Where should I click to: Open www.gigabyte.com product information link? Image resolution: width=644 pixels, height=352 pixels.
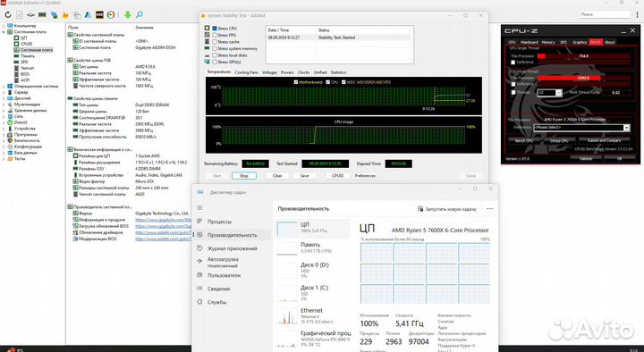tap(163, 220)
